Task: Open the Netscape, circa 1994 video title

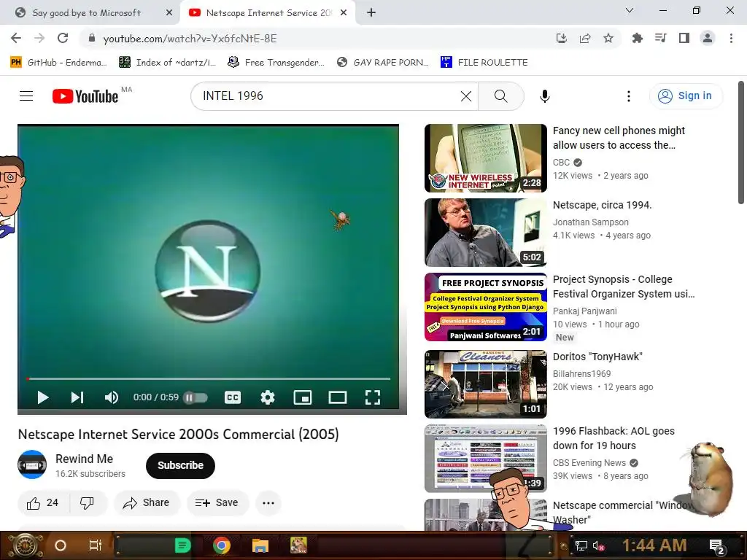Action: tap(602, 205)
